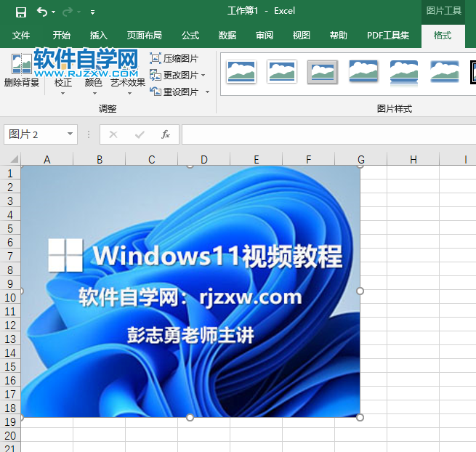Open Customize Quick Access Toolbar dropdown
Screen dimensions: 476x452
92,12
